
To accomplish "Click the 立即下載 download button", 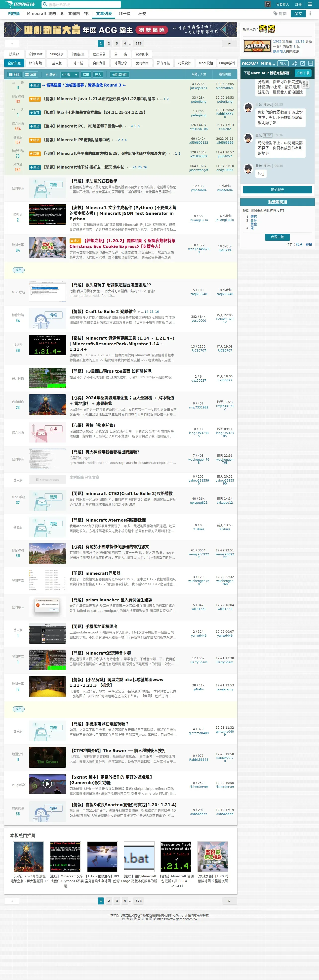I will [x=303, y=73].
